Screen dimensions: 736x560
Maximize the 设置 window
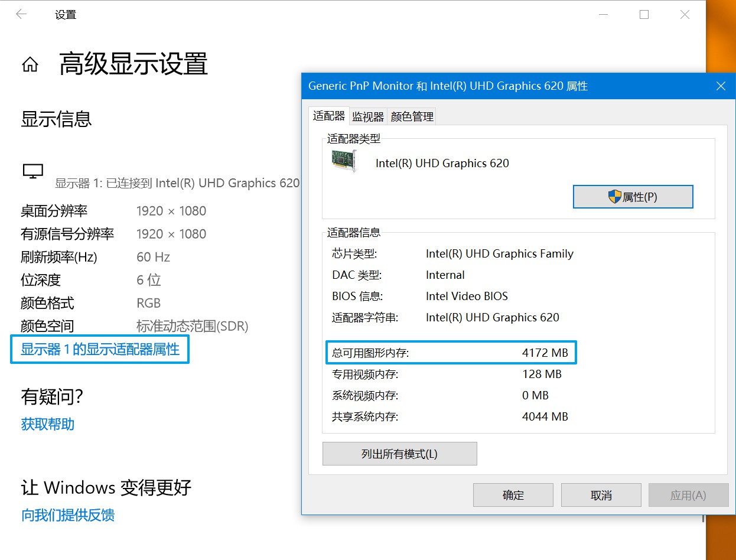coord(644,15)
